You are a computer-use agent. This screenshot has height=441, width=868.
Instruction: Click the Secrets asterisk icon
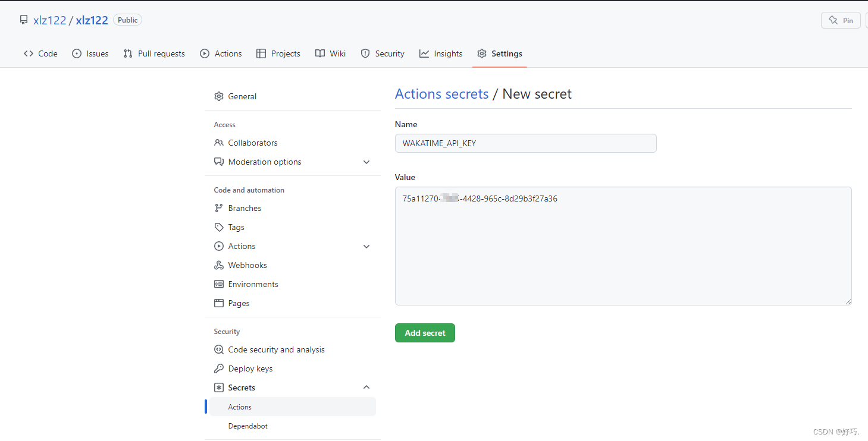click(219, 388)
